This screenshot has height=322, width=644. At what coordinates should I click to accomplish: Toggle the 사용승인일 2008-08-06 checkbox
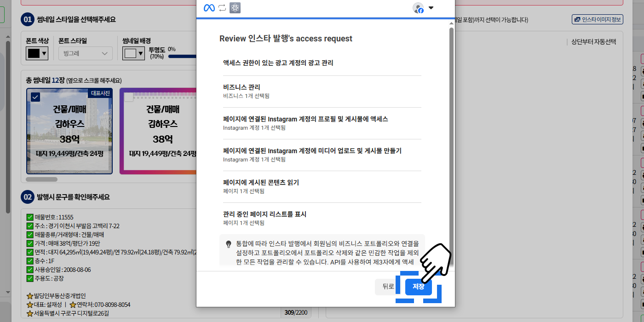coord(30,270)
